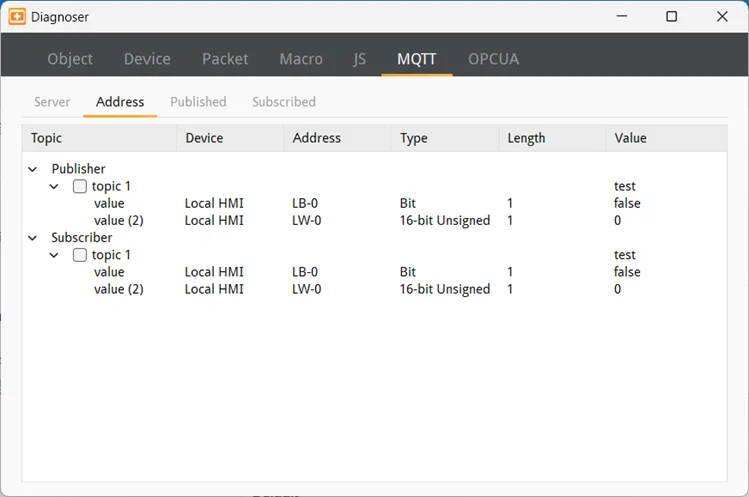749x497 pixels.
Task: Click the Value column header
Action: pos(667,138)
